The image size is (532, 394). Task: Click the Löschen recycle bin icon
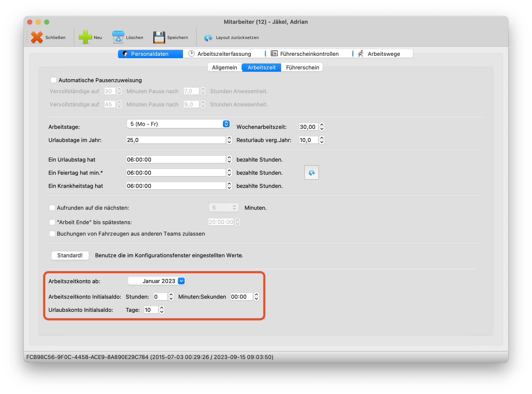tap(118, 37)
